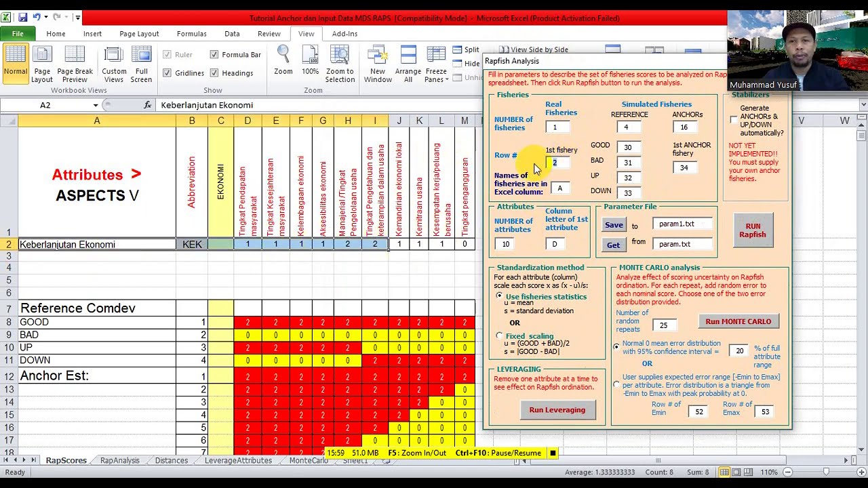Open Customize Quick Access Toolbar dropdown
This screenshot has height=488, width=868.
[78, 17]
